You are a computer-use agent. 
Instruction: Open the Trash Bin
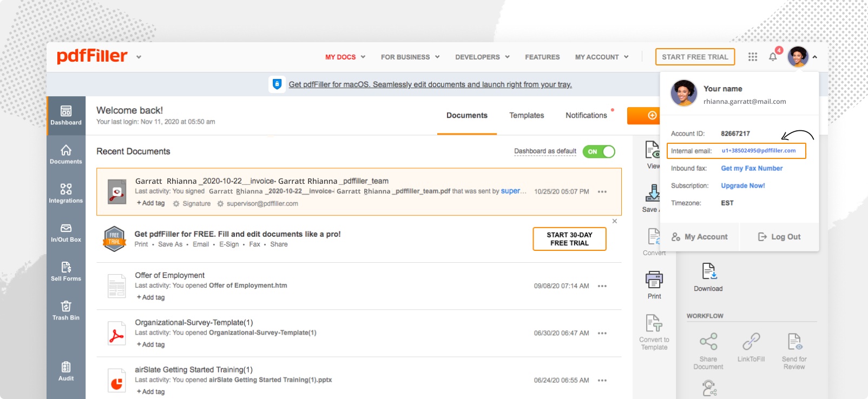66,310
